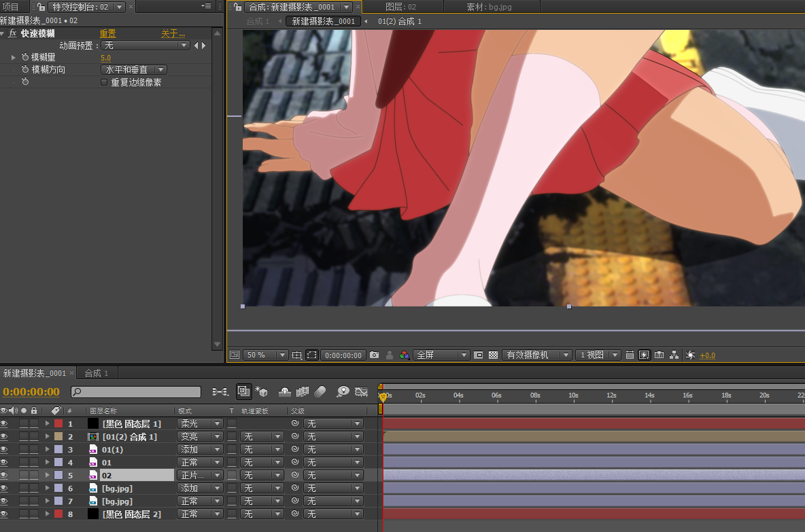The height and width of the screenshot is (532, 805).
Task: Hide layer 3 named 01(1)
Action: [x=4, y=450]
